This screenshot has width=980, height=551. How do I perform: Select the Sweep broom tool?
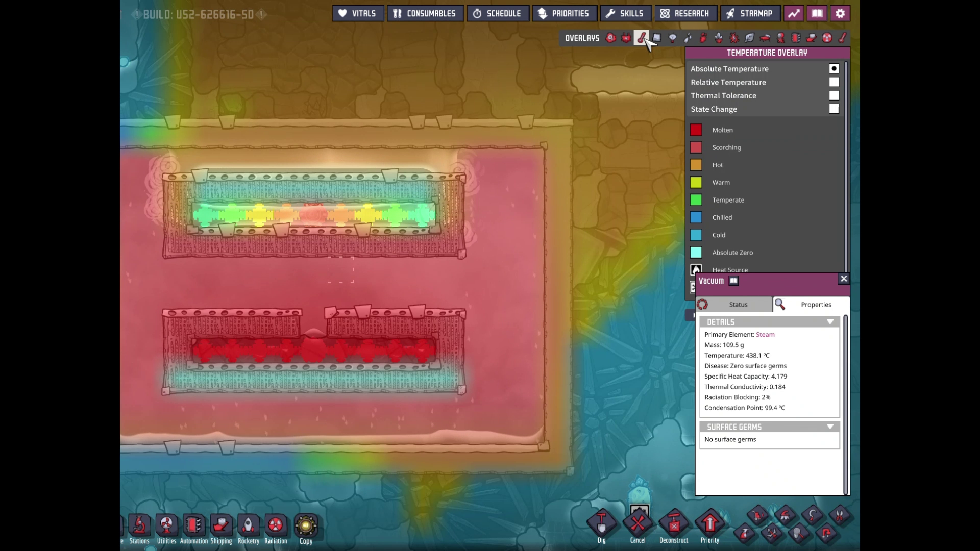(785, 515)
